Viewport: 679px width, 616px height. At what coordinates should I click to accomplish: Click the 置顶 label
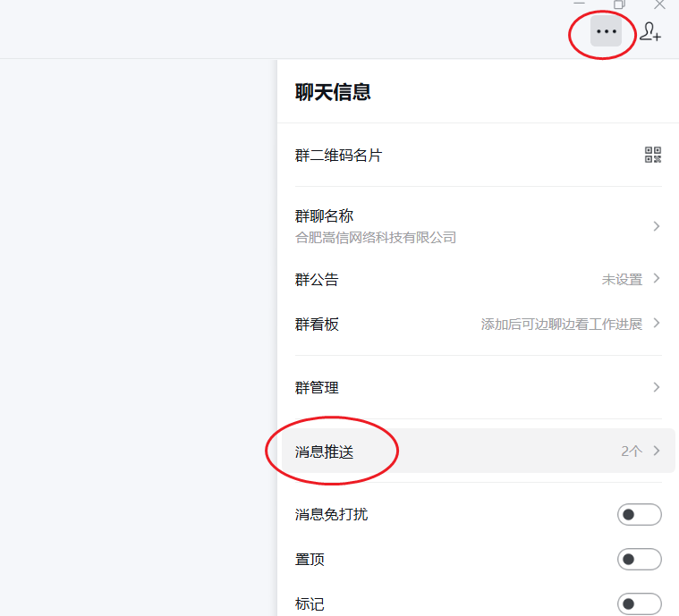(x=310, y=560)
